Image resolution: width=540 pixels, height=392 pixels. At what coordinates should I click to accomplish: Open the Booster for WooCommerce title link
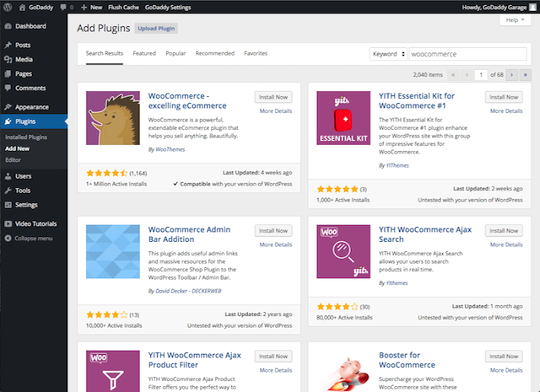click(x=407, y=360)
